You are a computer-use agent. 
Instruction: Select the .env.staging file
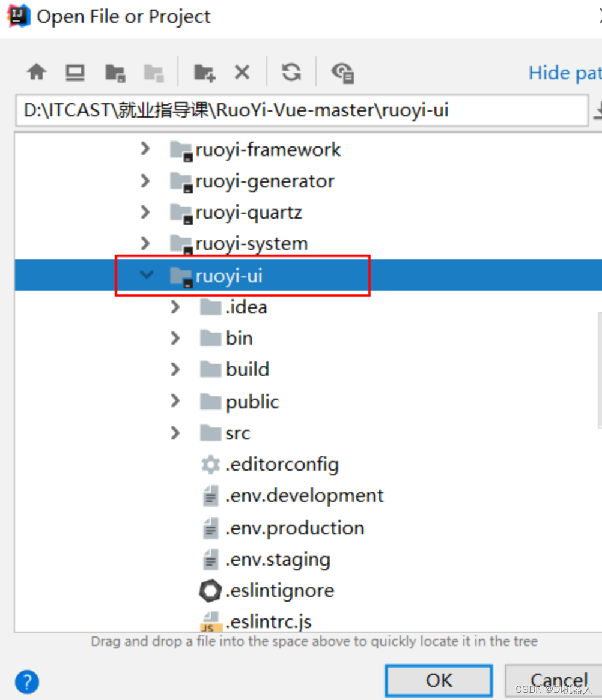point(278,560)
